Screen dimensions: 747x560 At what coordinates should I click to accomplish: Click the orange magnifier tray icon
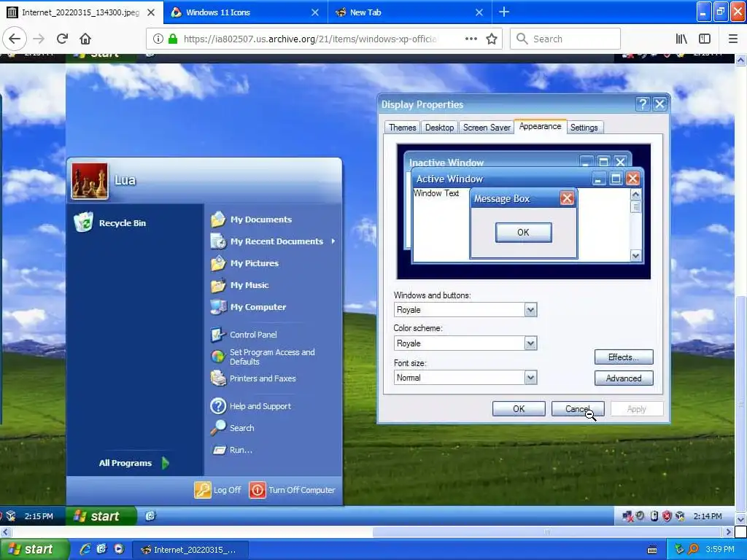tap(693, 549)
